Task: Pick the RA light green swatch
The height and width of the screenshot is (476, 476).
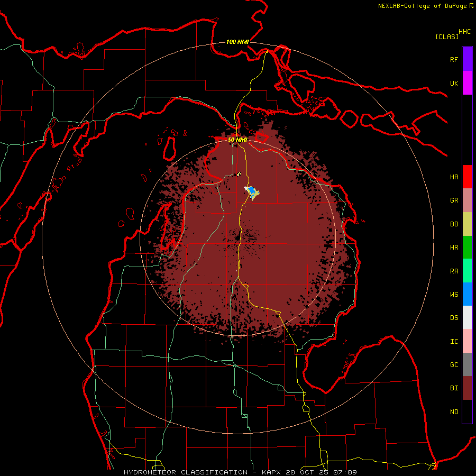Action: (467, 271)
